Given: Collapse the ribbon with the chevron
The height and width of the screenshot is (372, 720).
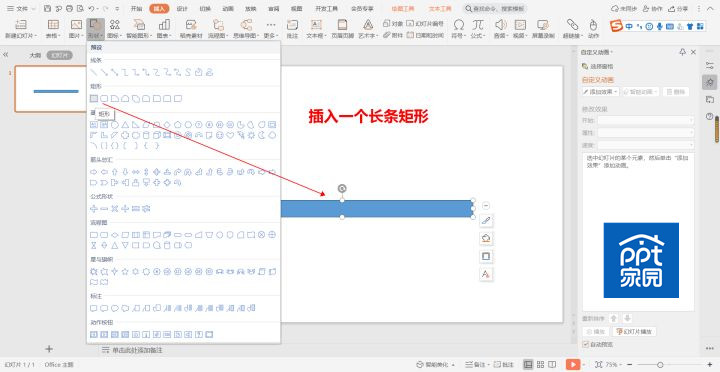Looking at the screenshot, I should [x=709, y=8].
